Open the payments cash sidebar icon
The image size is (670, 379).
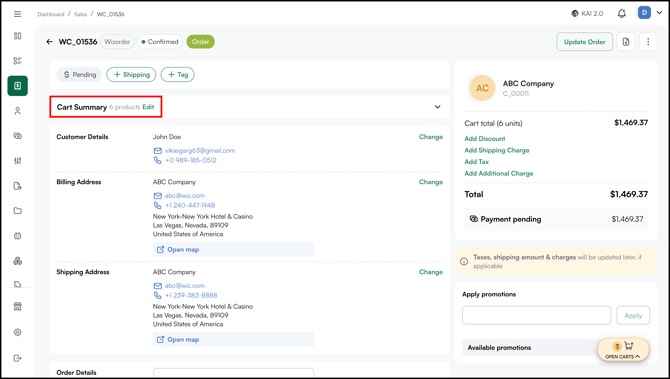pyautogui.click(x=18, y=136)
